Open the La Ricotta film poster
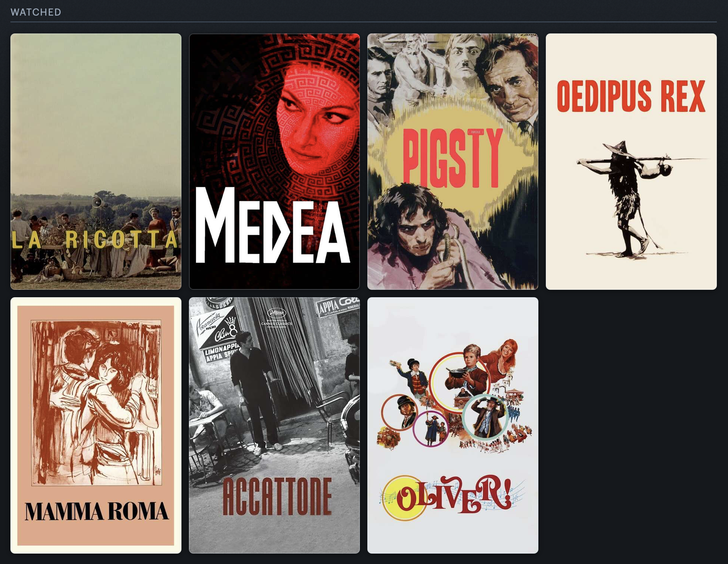The image size is (728, 564). [x=96, y=162]
